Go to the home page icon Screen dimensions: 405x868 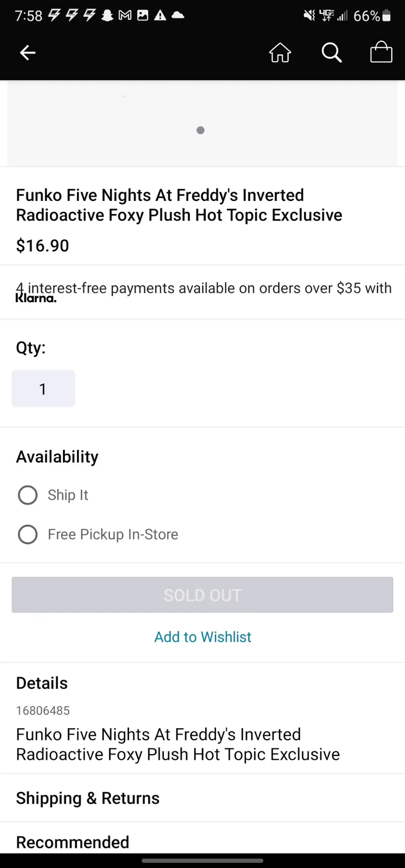tap(280, 53)
